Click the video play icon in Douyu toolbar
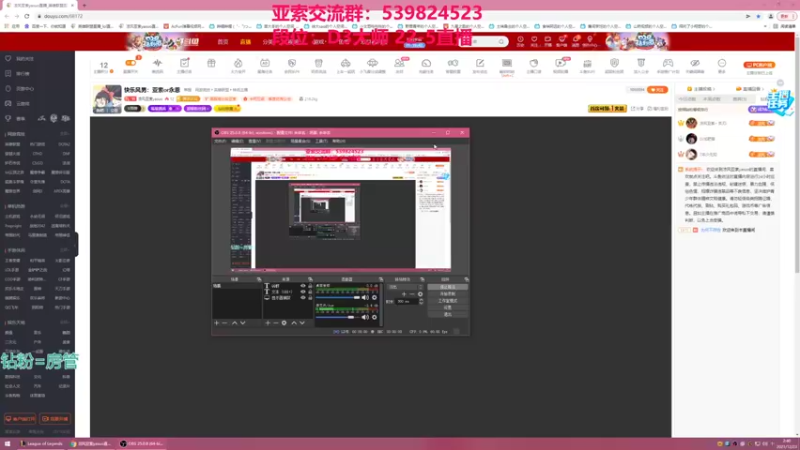Viewport: 800px width, 450px height. [x=560, y=63]
